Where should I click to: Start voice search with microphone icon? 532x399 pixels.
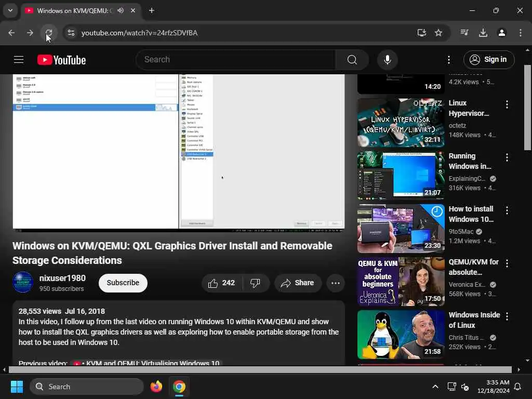(x=387, y=60)
